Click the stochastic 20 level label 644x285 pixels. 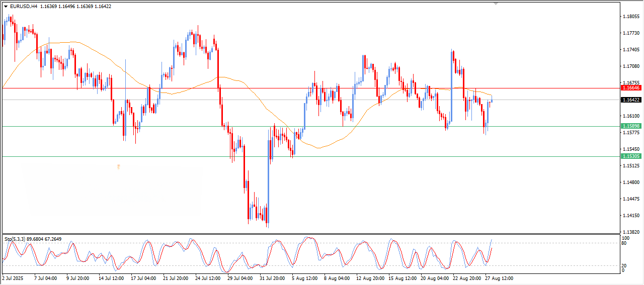pyautogui.click(x=625, y=265)
